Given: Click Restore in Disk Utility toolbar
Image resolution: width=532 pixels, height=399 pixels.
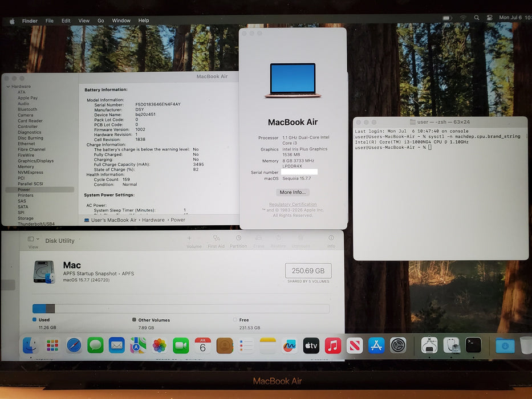Looking at the screenshot, I should (278, 242).
